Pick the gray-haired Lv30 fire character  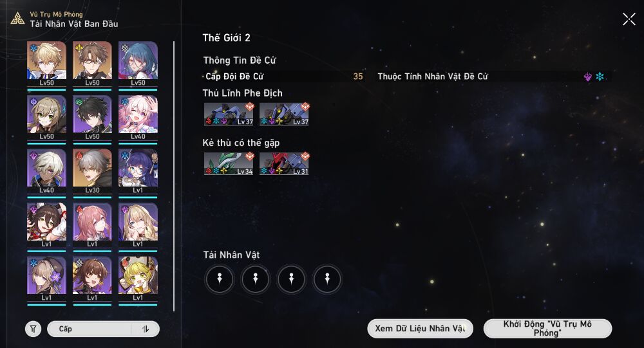92,172
